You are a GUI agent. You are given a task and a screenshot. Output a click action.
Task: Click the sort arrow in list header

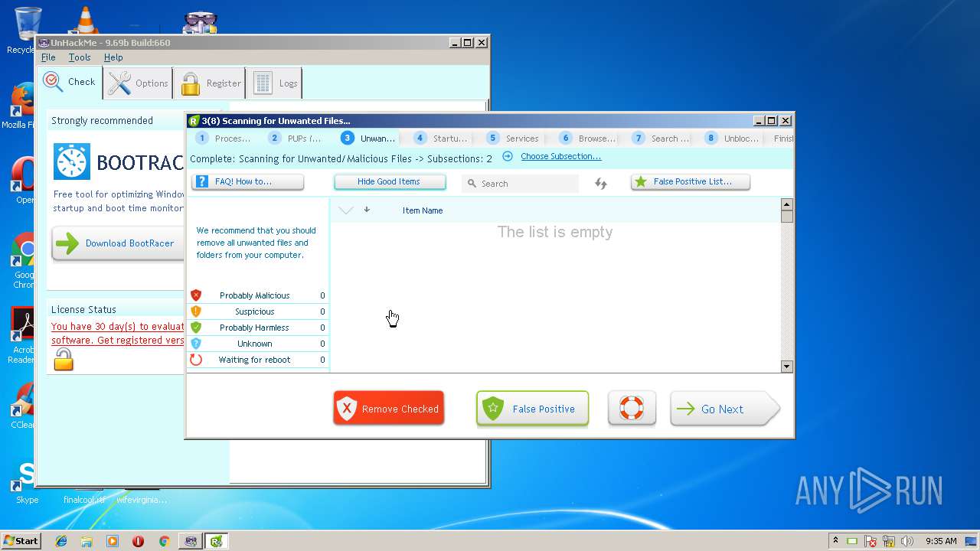(367, 210)
